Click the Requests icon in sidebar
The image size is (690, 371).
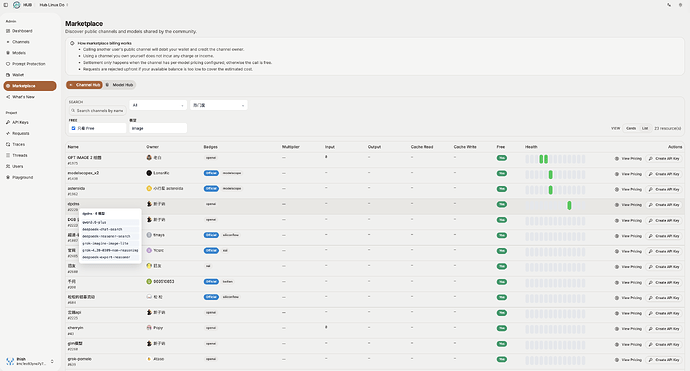(x=8, y=133)
